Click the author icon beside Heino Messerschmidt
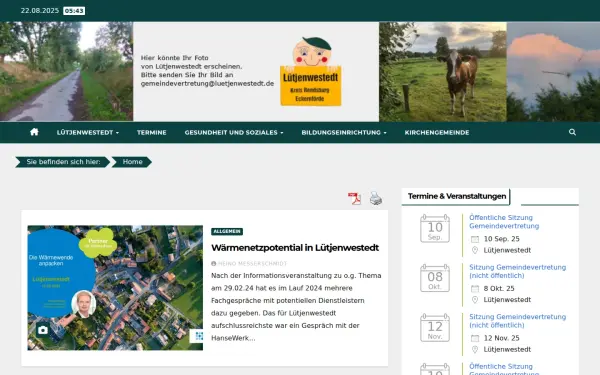600x375 pixels. point(214,264)
